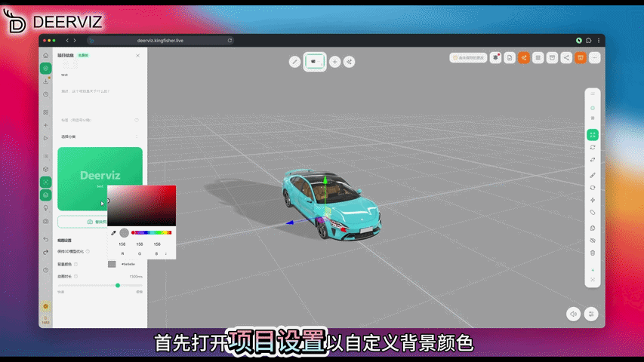Click the R value field in color picker
The height and width of the screenshot is (362, 644).
point(122,244)
